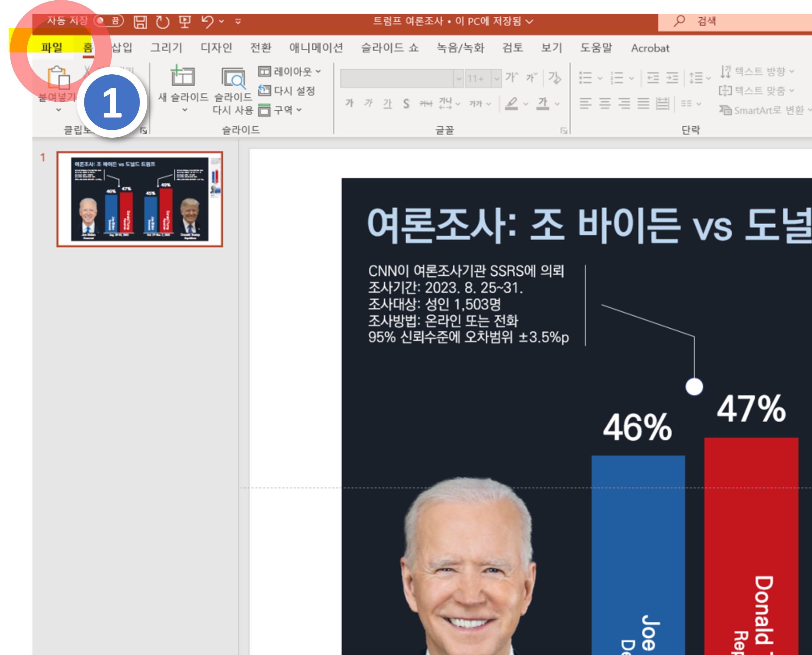The height and width of the screenshot is (655, 812).
Task: Click Start Slideshow From Beginning icon
Action: (x=185, y=22)
